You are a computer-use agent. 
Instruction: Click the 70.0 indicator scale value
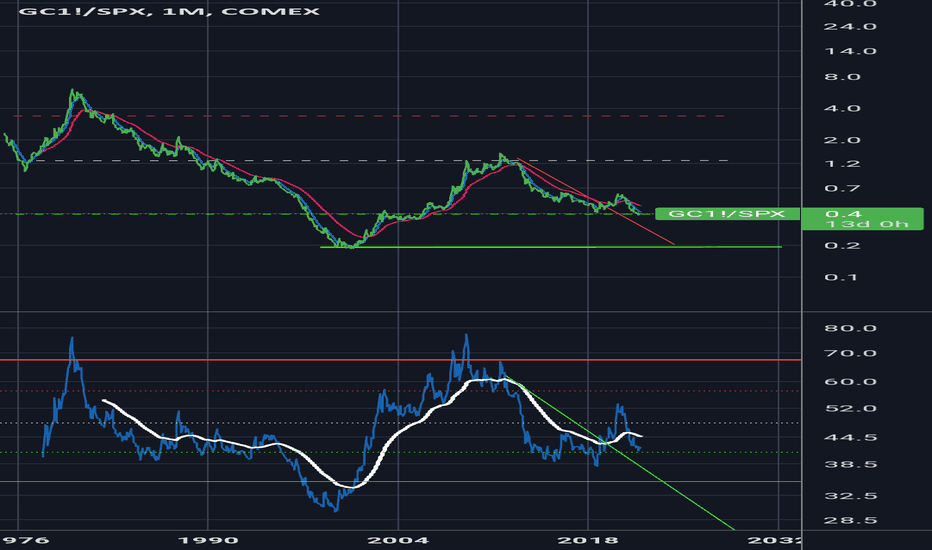point(850,353)
